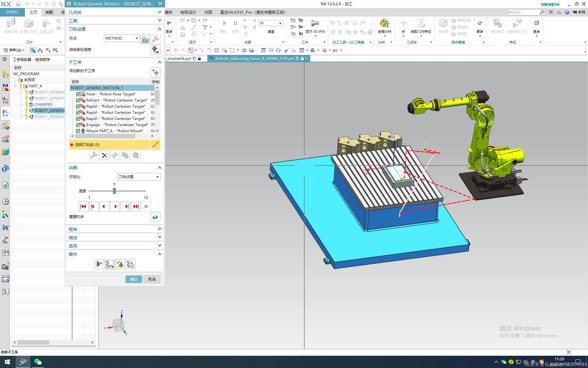Screen dimensions: 588x368
Task: Switch to the 装配 ribbon tab
Action: (x=49, y=12)
